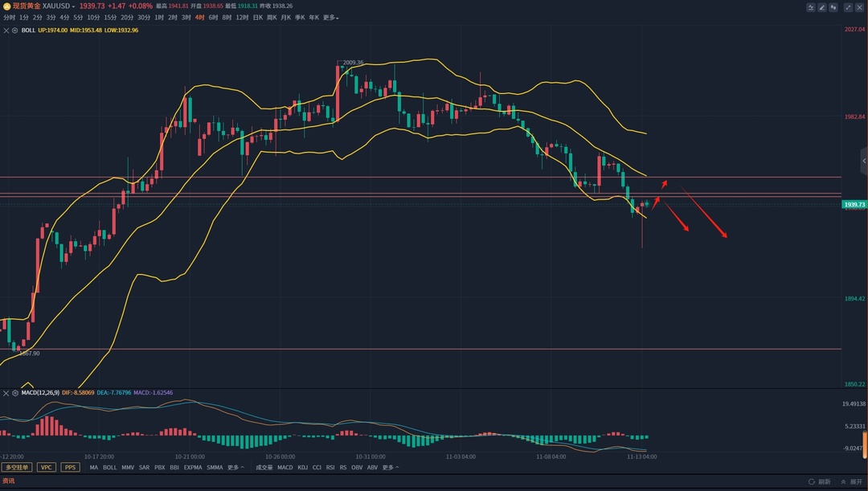Select the 8时 timeframe
The height and width of the screenshot is (491, 868).
click(227, 18)
